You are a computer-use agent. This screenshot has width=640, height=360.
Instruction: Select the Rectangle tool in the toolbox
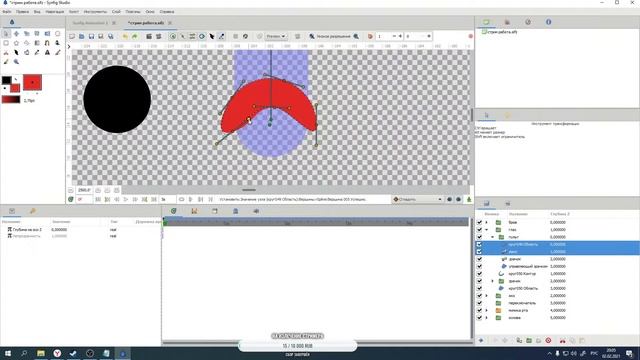[6, 43]
